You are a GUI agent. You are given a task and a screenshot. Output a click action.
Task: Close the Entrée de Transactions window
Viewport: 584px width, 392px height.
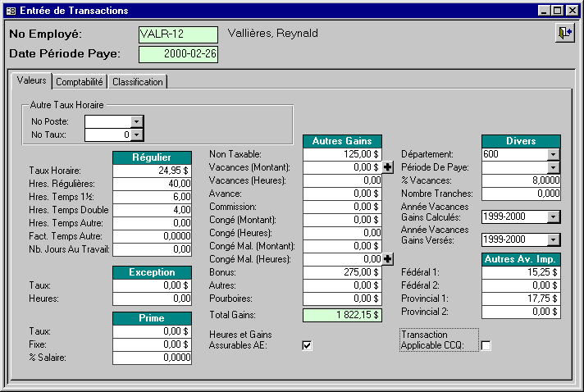[x=572, y=11]
